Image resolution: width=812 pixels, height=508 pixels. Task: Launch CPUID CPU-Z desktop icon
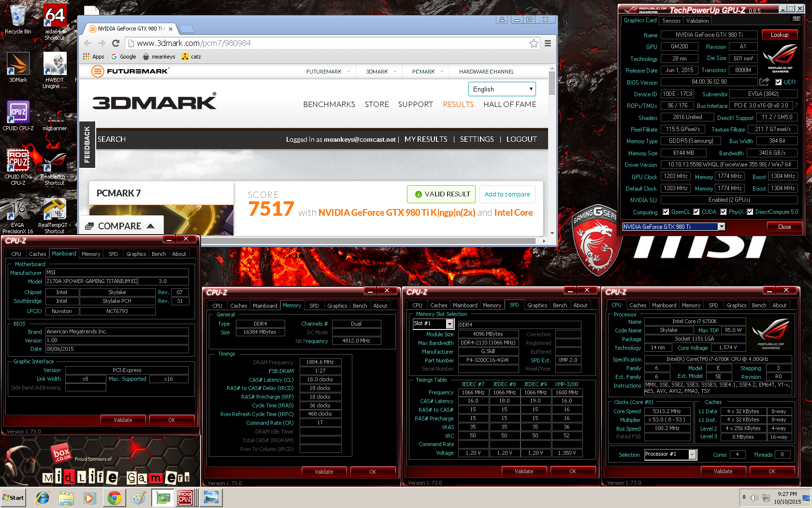tap(18, 116)
